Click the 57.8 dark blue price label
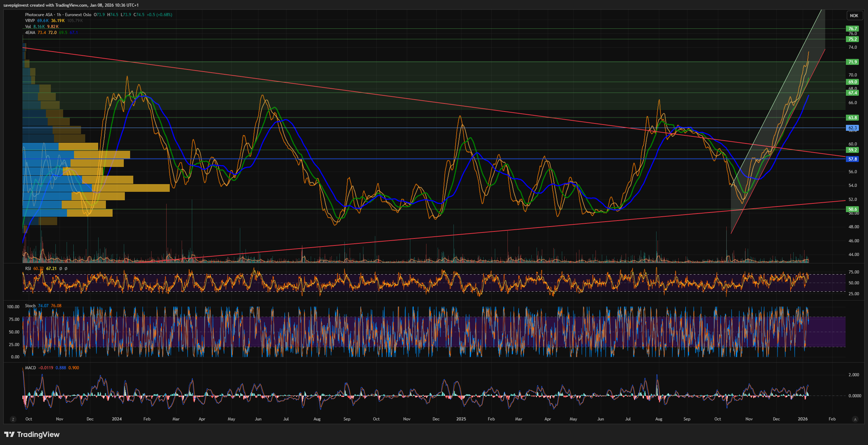The width and height of the screenshot is (868, 445). 853,159
